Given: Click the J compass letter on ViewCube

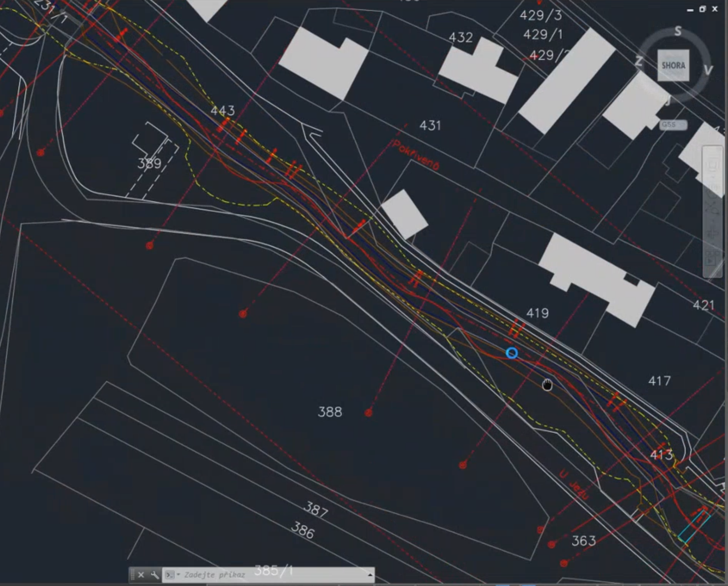Looking at the screenshot, I should pyautogui.click(x=668, y=101).
